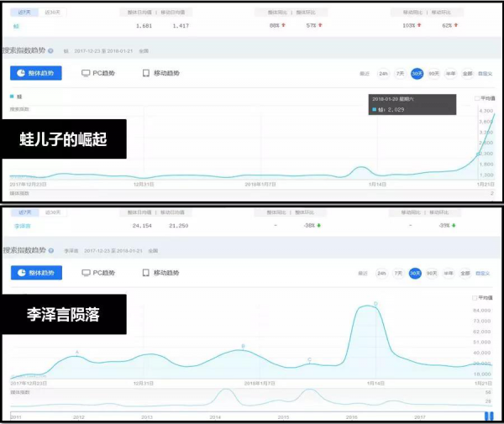Viewport: 504px width, 424px height.
Task: Click the 李泽言 keyword link
Action: coord(22,225)
